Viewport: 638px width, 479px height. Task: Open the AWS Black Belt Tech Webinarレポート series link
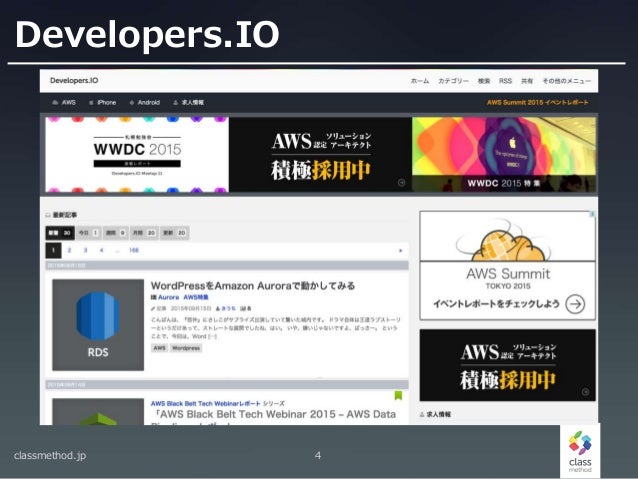205,404
